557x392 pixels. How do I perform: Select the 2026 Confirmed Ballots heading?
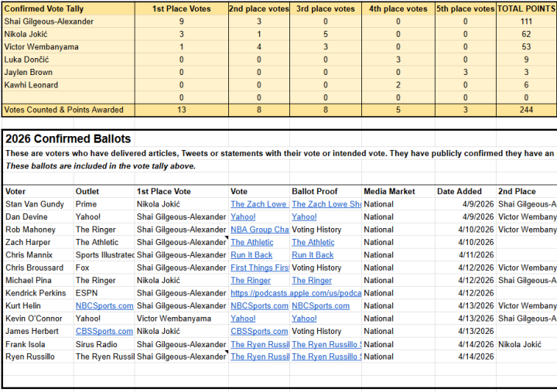tap(68, 139)
